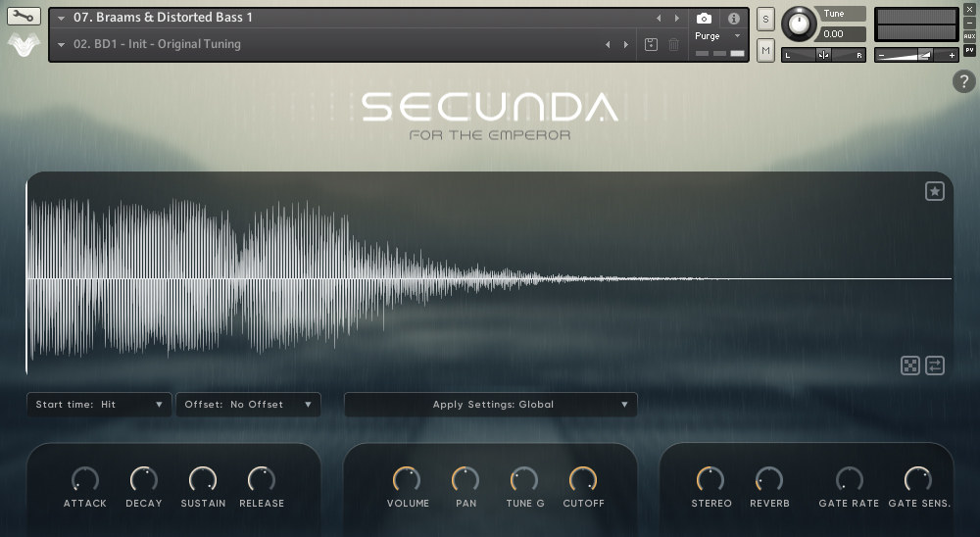Click the favorite star icon in waveform

(935, 191)
